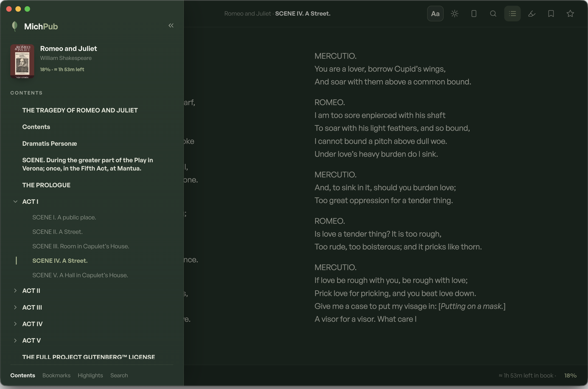Bookmark this page with bookmark icon
This screenshot has width=588, height=389.
pos(551,14)
